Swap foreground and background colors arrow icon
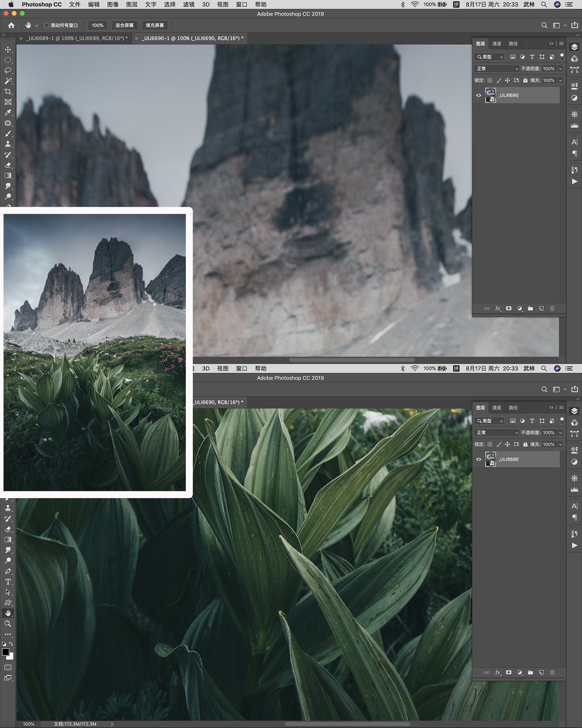This screenshot has height=728, width=582. (x=11, y=644)
